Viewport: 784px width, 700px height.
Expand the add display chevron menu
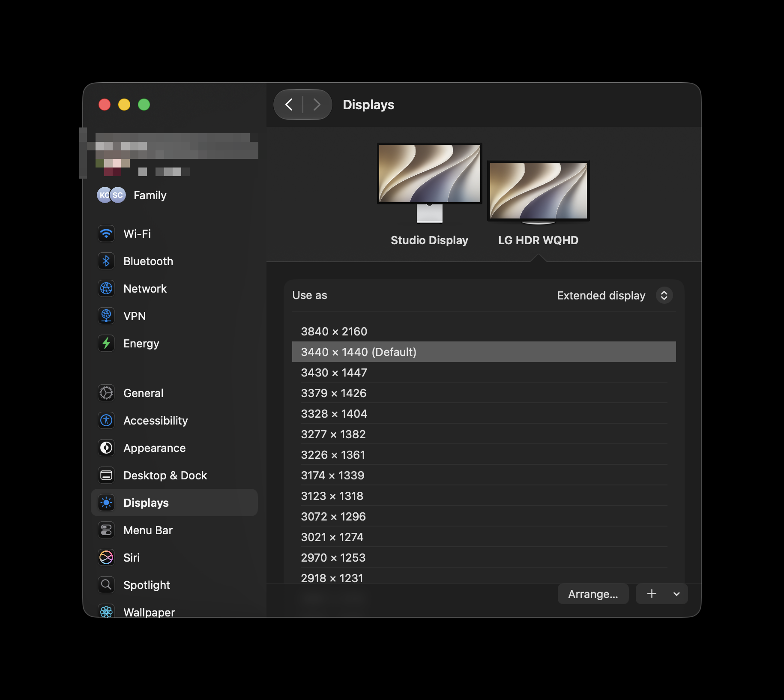[676, 594]
